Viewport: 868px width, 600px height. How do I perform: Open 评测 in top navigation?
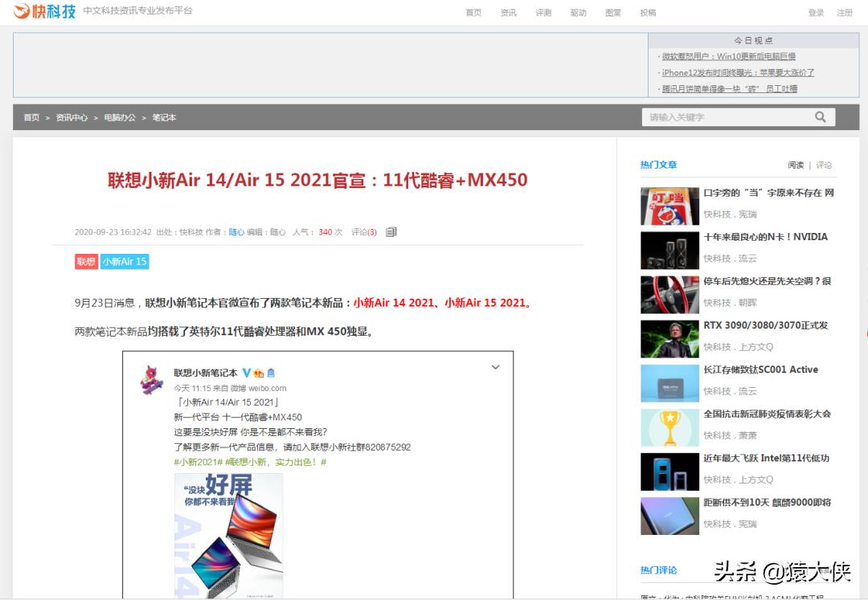click(x=543, y=13)
